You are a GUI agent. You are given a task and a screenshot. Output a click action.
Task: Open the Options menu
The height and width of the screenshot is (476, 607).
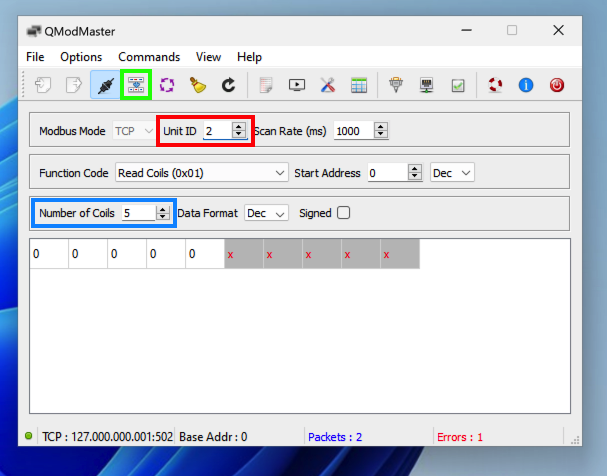tap(81, 57)
